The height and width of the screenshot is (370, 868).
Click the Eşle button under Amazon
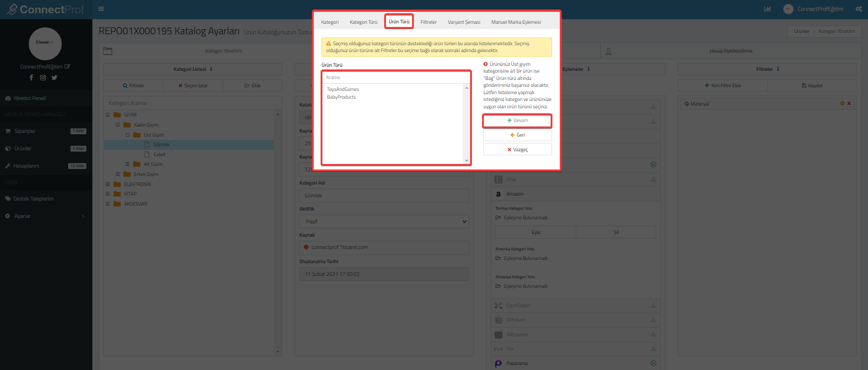tap(536, 233)
